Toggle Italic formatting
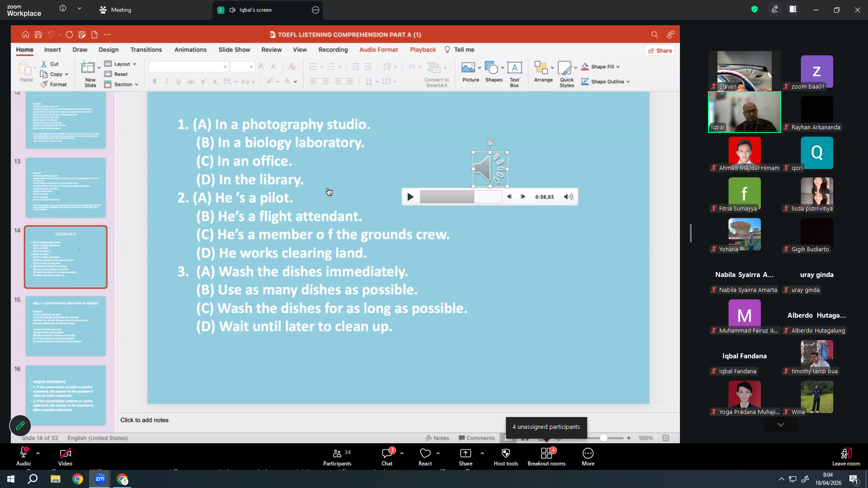This screenshot has height=488, width=868. tap(166, 81)
